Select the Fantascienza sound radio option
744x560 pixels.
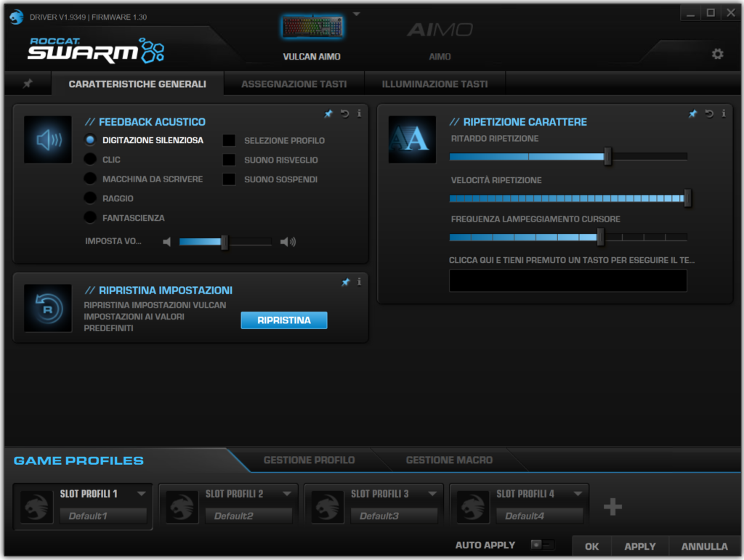[x=90, y=218]
